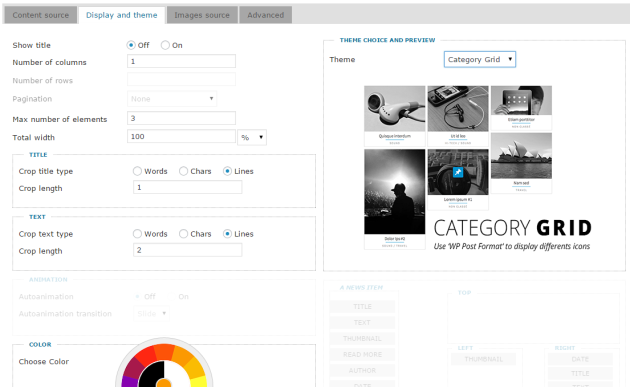Viewport: 630px width, 387px height.
Task: Click the silhouette concert preview thumbnail
Action: tap(395, 192)
